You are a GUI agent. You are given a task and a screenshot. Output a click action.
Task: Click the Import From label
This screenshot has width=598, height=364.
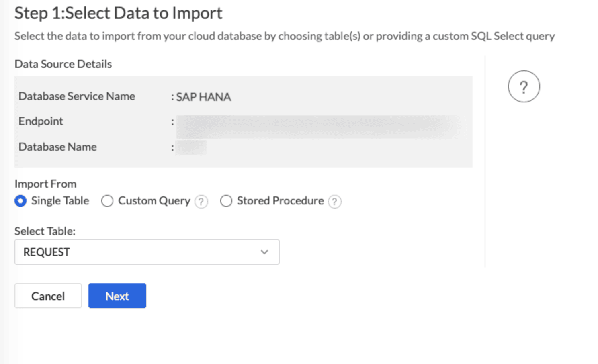(x=45, y=184)
